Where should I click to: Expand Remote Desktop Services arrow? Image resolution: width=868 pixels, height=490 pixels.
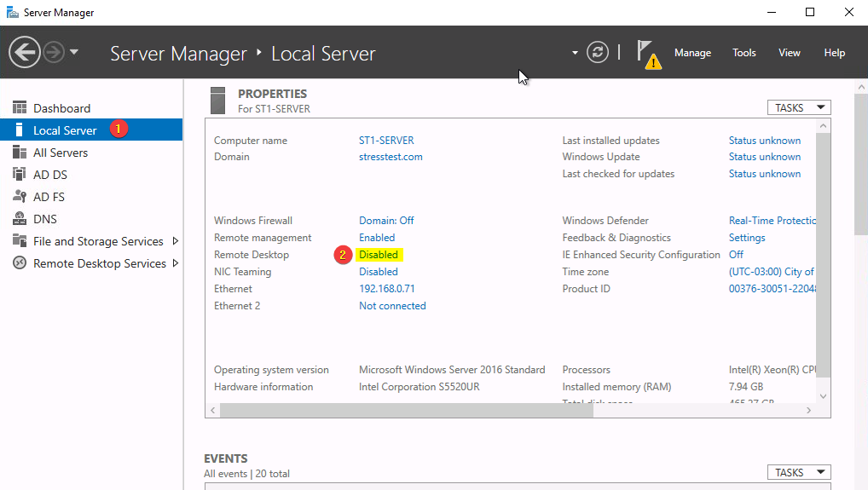[176, 262]
